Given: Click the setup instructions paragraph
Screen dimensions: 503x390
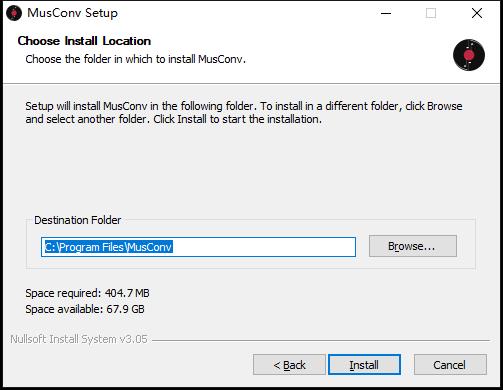Looking at the screenshot, I should pos(244,113).
